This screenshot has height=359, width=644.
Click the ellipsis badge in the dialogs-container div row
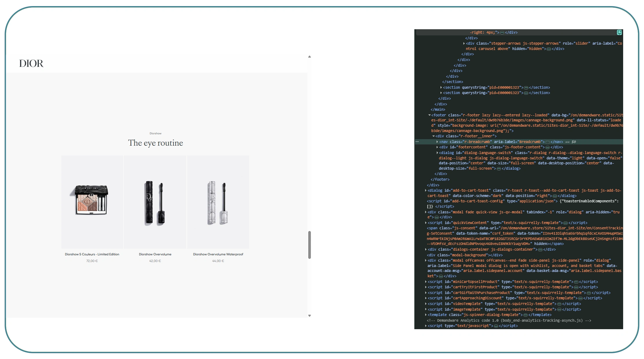[540, 250]
